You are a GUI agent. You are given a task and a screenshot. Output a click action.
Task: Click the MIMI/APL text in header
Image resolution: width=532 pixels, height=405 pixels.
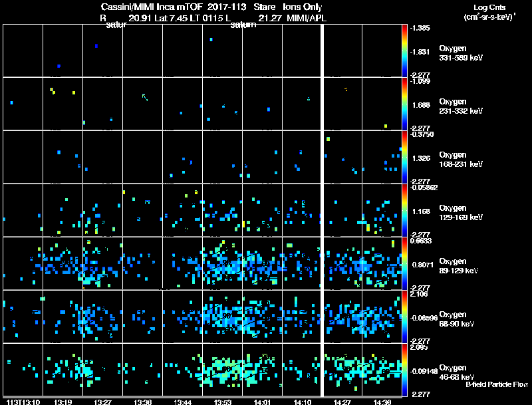(x=307, y=18)
